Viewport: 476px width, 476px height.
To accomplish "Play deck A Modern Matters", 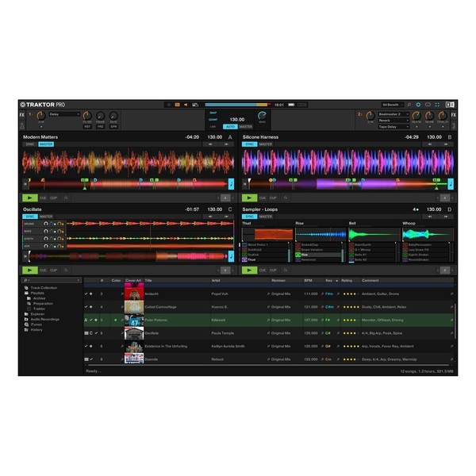I will pyautogui.click(x=30, y=198).
